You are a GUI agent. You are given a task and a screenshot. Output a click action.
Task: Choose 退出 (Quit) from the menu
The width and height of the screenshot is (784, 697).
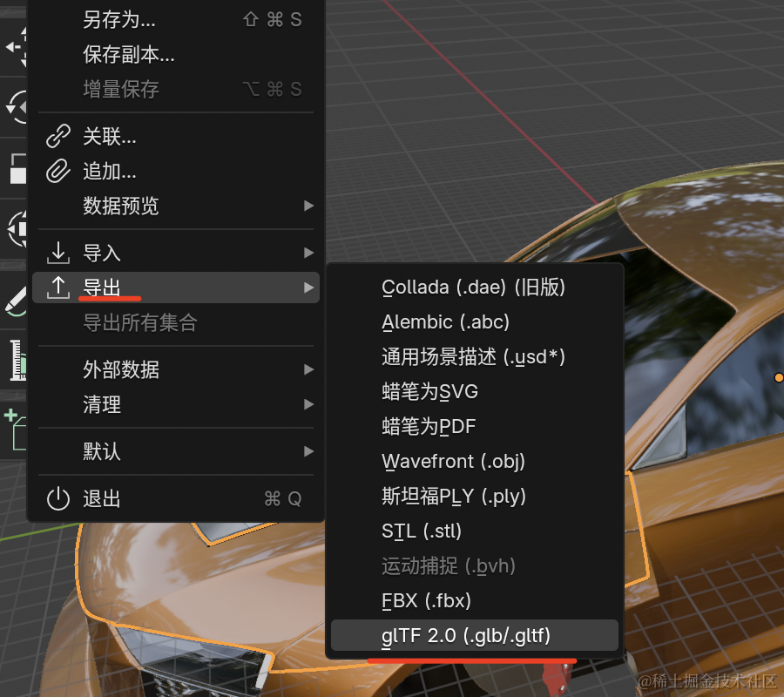[175, 498]
